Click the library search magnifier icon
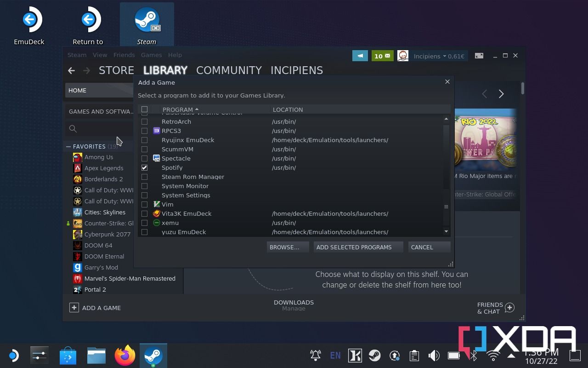This screenshot has width=588, height=368. pyautogui.click(x=73, y=129)
